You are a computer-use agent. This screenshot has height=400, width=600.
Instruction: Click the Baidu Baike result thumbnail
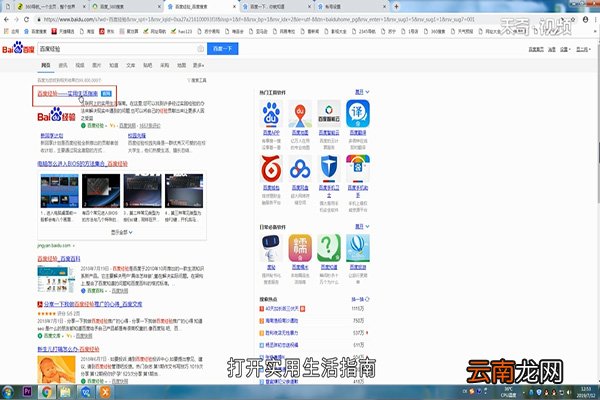(x=56, y=279)
